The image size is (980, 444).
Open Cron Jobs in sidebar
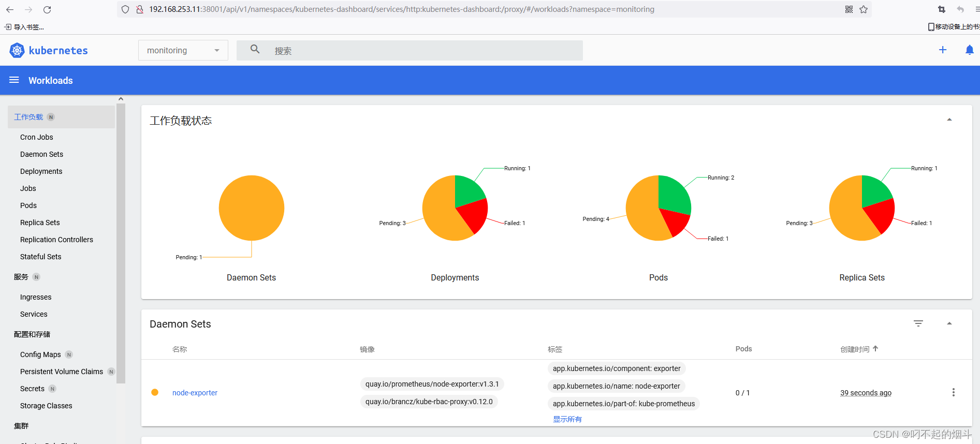(37, 137)
